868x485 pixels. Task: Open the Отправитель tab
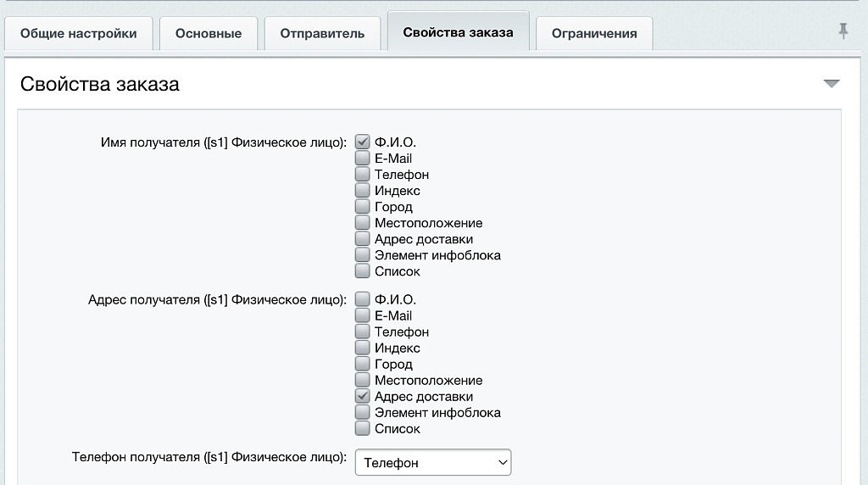click(x=322, y=34)
